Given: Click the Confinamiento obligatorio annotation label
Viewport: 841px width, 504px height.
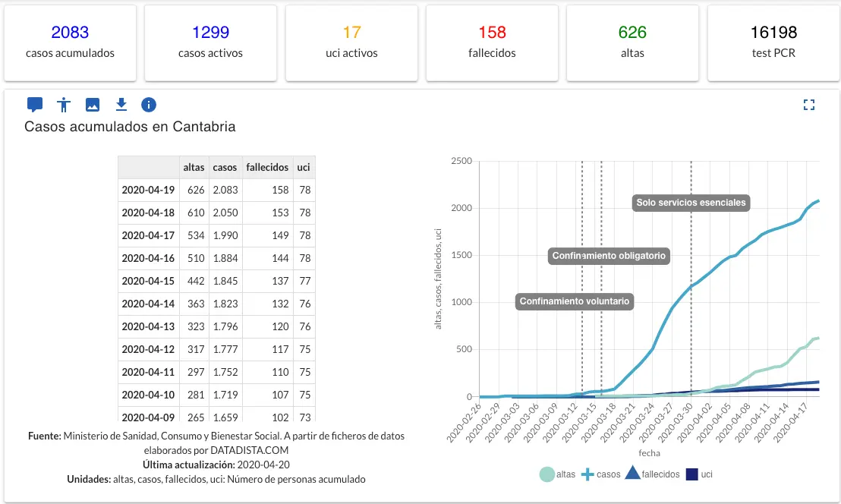Looking at the screenshot, I should coord(609,256).
